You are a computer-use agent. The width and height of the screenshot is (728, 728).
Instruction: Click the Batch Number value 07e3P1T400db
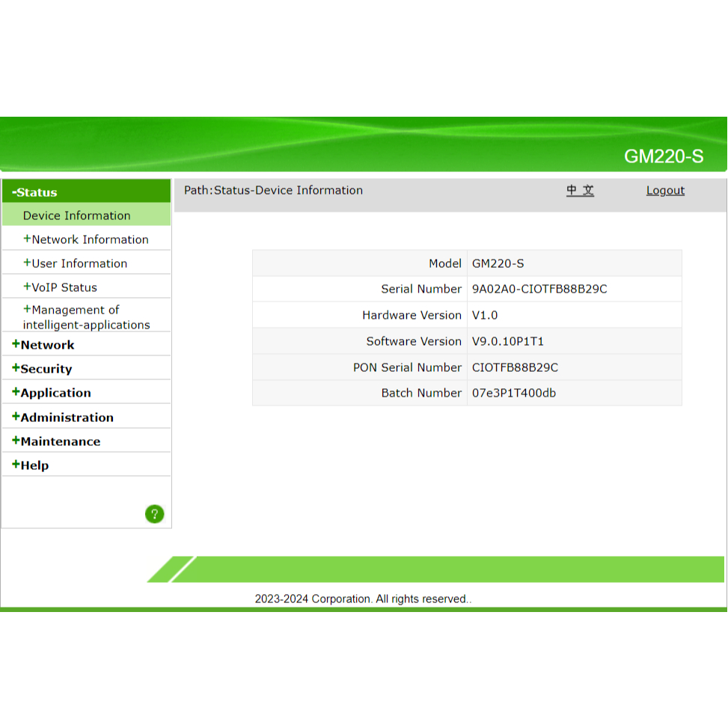pyautogui.click(x=513, y=393)
